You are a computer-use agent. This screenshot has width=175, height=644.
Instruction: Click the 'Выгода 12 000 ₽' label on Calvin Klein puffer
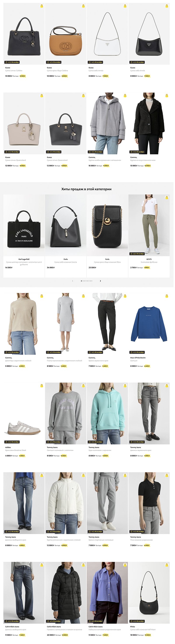point(61,635)
